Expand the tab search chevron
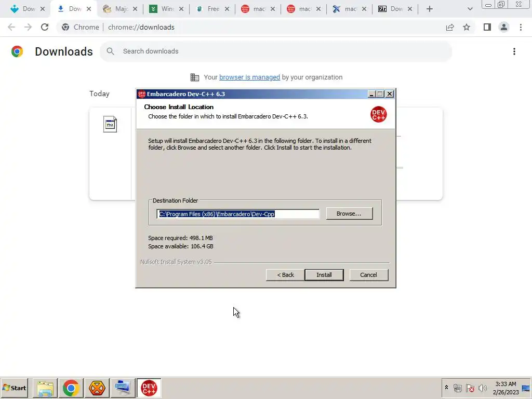The image size is (532, 399). click(470, 9)
